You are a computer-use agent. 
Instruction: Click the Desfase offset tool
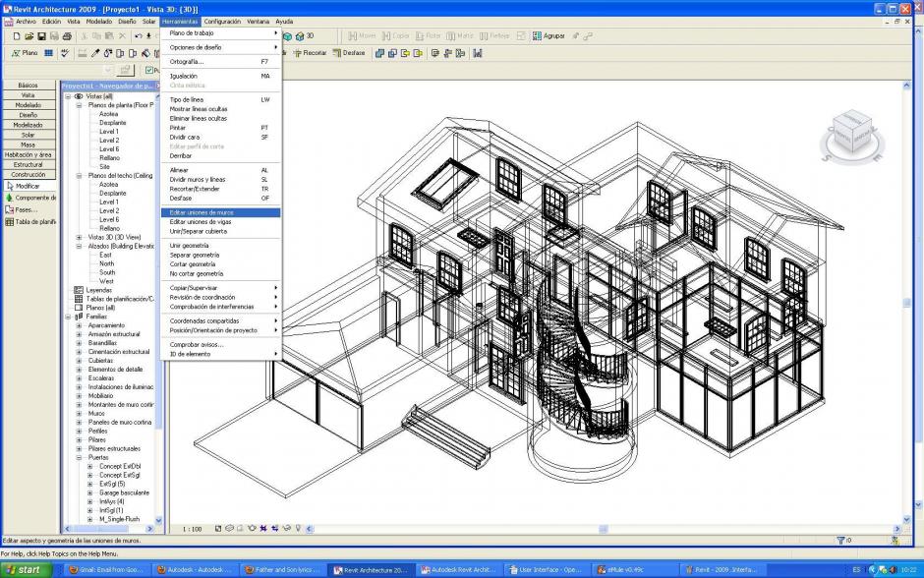coord(349,53)
